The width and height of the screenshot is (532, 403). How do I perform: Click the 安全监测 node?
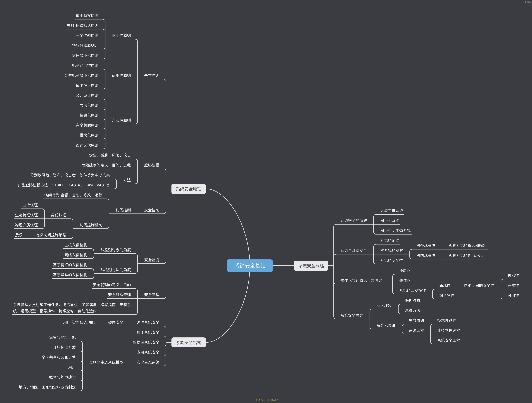coord(152,260)
